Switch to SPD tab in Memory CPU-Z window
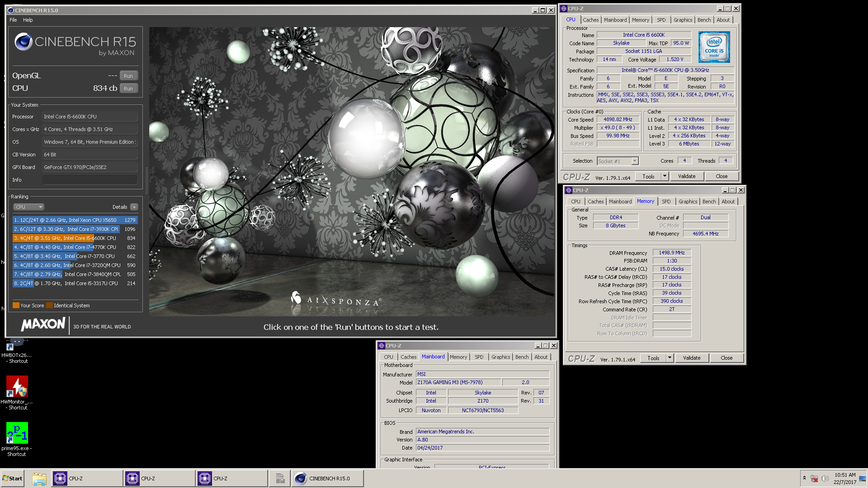Viewport: 868px width, 488px height. tap(666, 202)
